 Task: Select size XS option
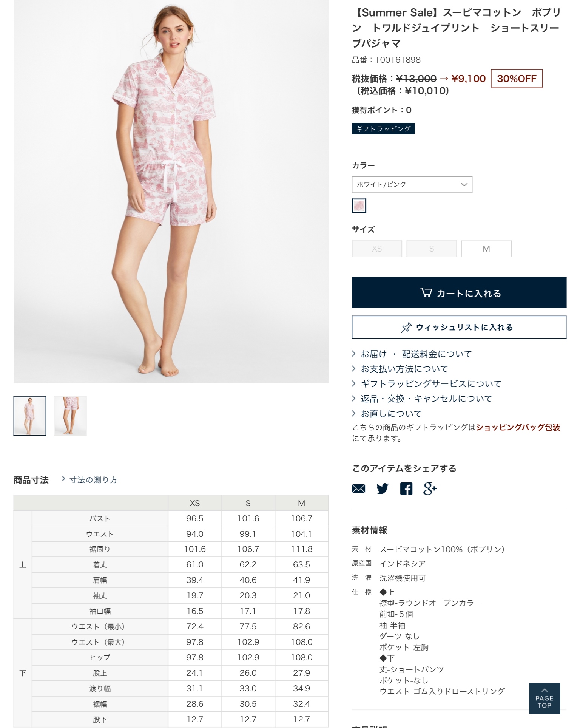(x=377, y=249)
